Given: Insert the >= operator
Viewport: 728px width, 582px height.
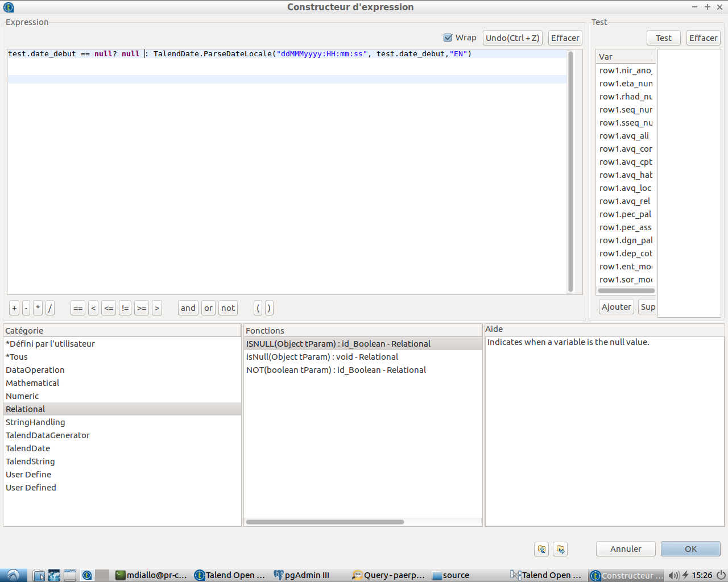Looking at the screenshot, I should (142, 308).
